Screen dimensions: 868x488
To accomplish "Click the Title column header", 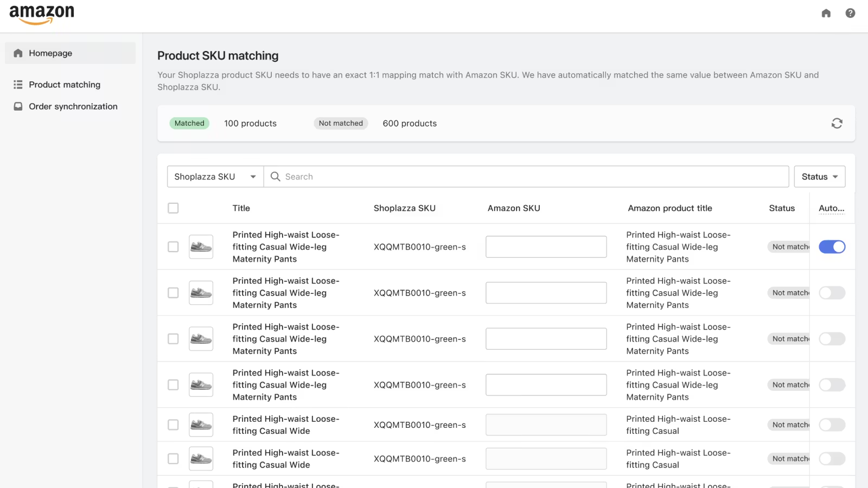I will click(x=241, y=208).
